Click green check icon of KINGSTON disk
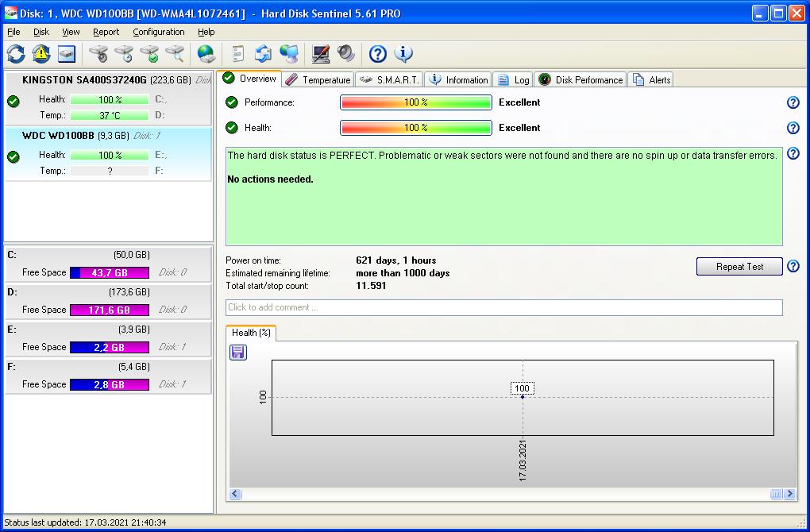810x532 pixels. click(x=13, y=101)
